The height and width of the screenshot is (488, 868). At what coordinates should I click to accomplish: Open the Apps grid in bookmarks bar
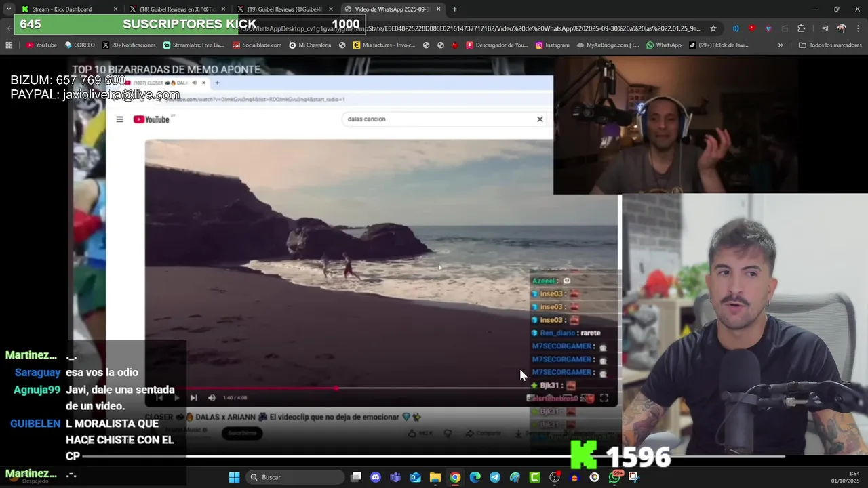pos(9,45)
